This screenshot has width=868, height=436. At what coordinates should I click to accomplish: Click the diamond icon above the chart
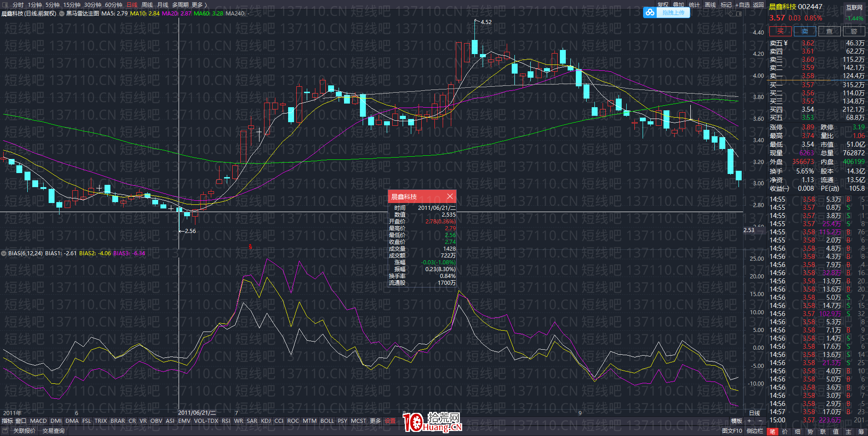731,14
